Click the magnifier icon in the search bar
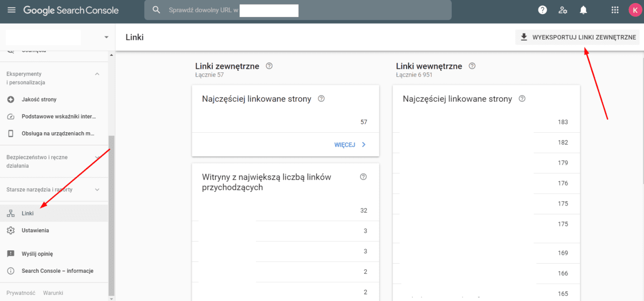 [x=156, y=10]
